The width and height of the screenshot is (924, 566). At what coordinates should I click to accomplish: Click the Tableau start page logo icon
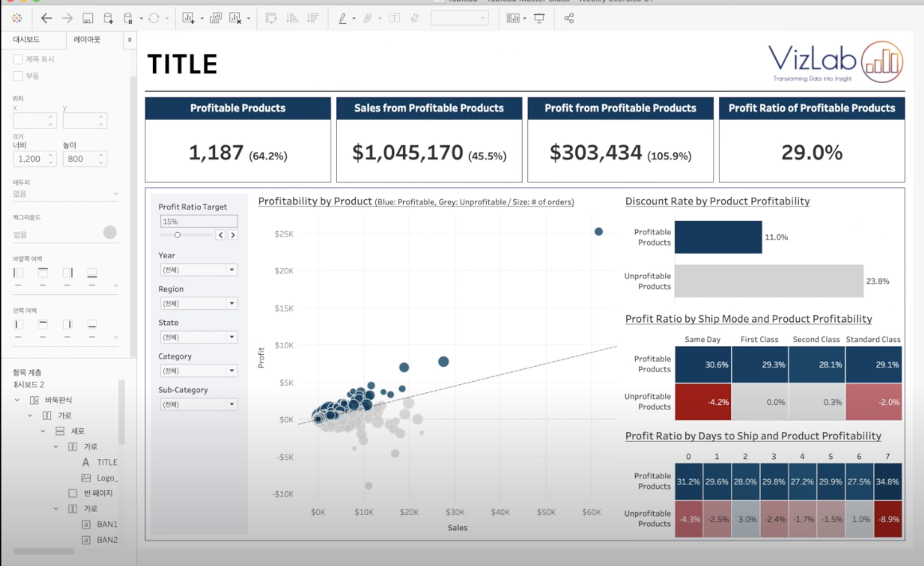17,18
